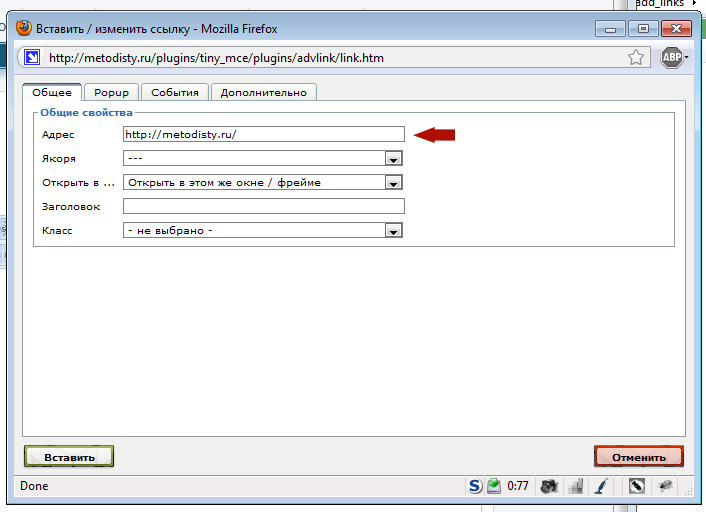This screenshot has height=512, width=706.
Task: Click the Адрес input field
Action: [264, 134]
